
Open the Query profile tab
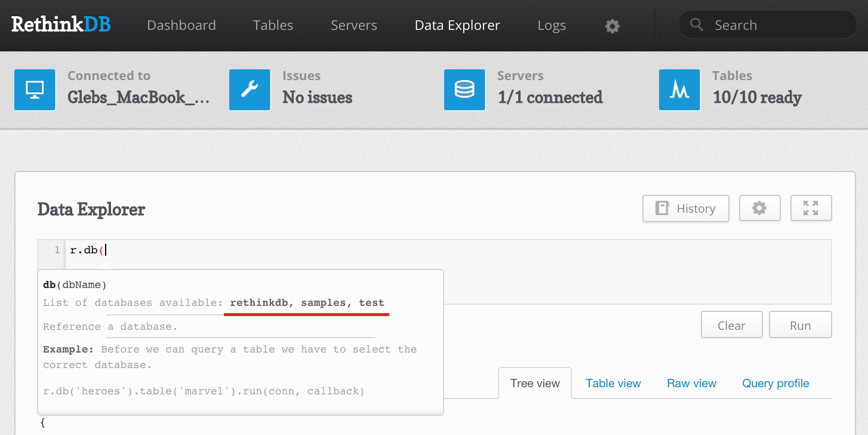[775, 383]
